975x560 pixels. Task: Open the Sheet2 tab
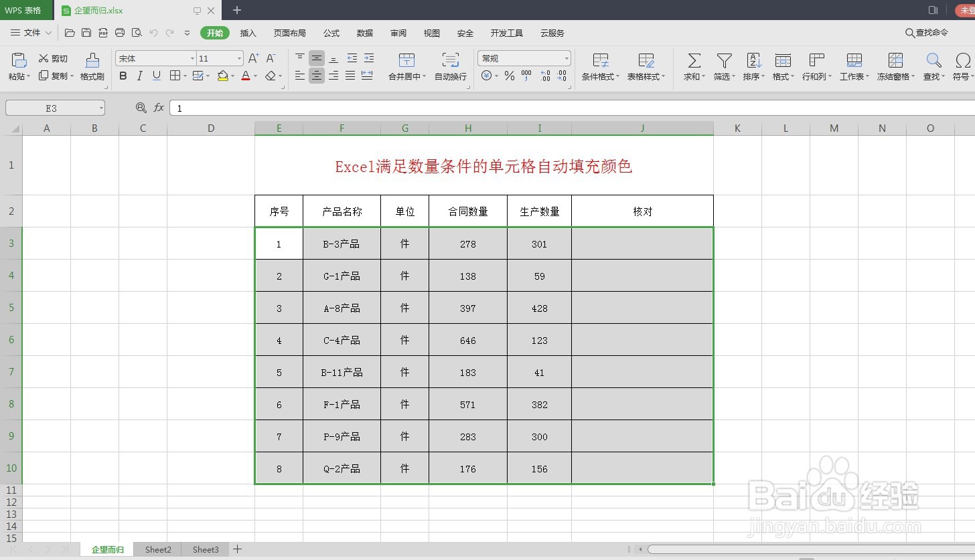pyautogui.click(x=158, y=549)
